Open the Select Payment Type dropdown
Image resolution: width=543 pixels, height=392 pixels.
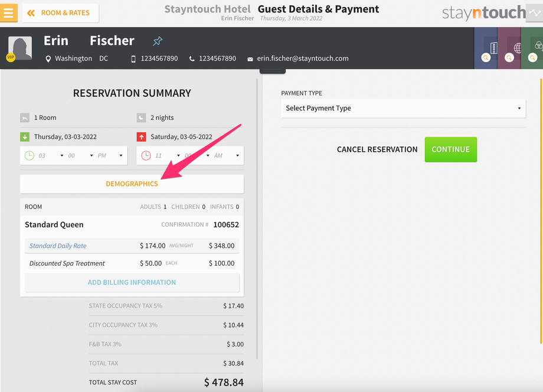point(404,109)
